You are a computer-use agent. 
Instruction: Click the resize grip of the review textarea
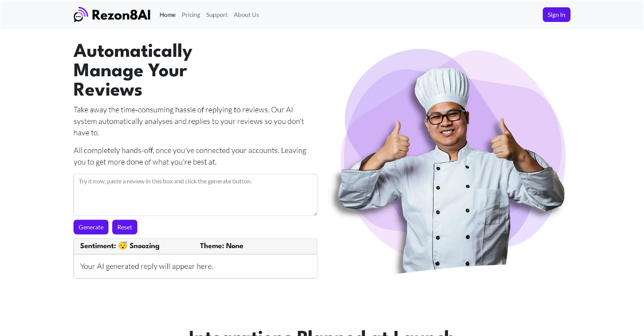(x=314, y=213)
